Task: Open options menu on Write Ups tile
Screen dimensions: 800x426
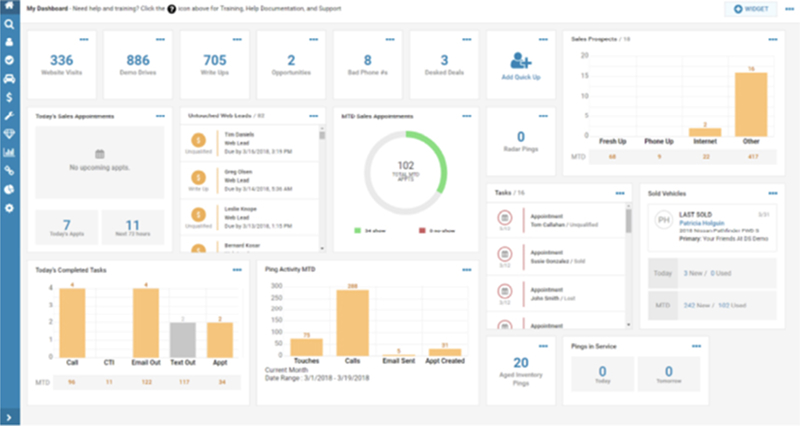Action: tap(237, 39)
